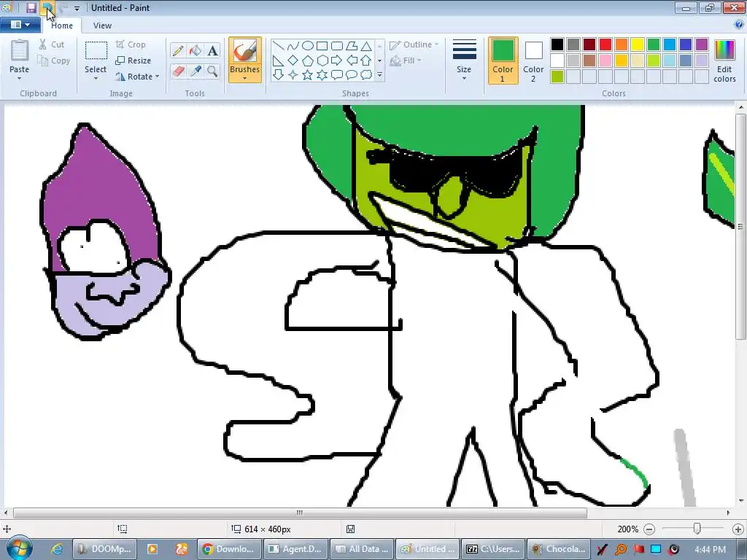Expand the Brushes dropdown arrow
The image size is (747, 560).
(x=244, y=79)
